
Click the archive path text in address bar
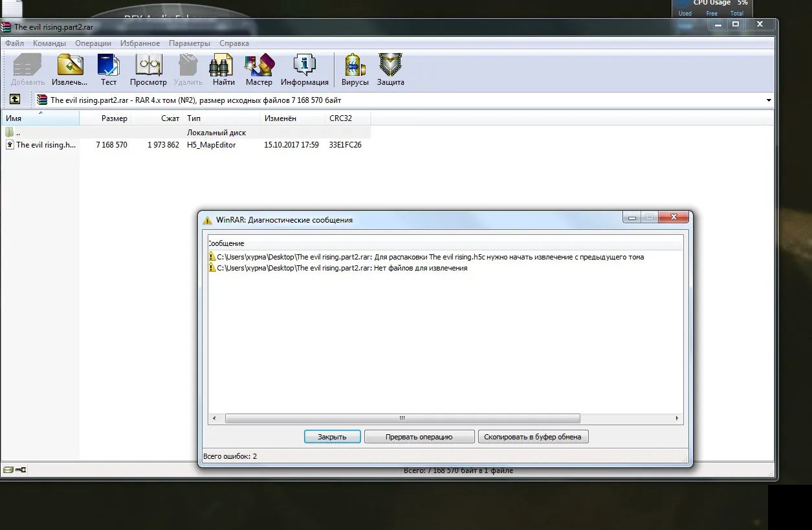click(195, 100)
